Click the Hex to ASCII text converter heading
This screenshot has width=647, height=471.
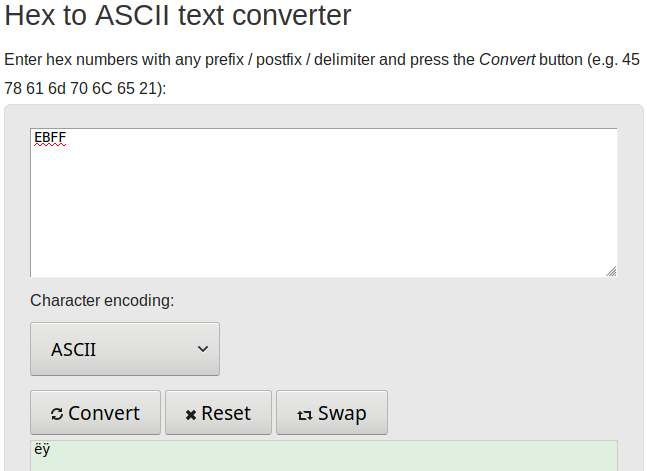pos(177,15)
